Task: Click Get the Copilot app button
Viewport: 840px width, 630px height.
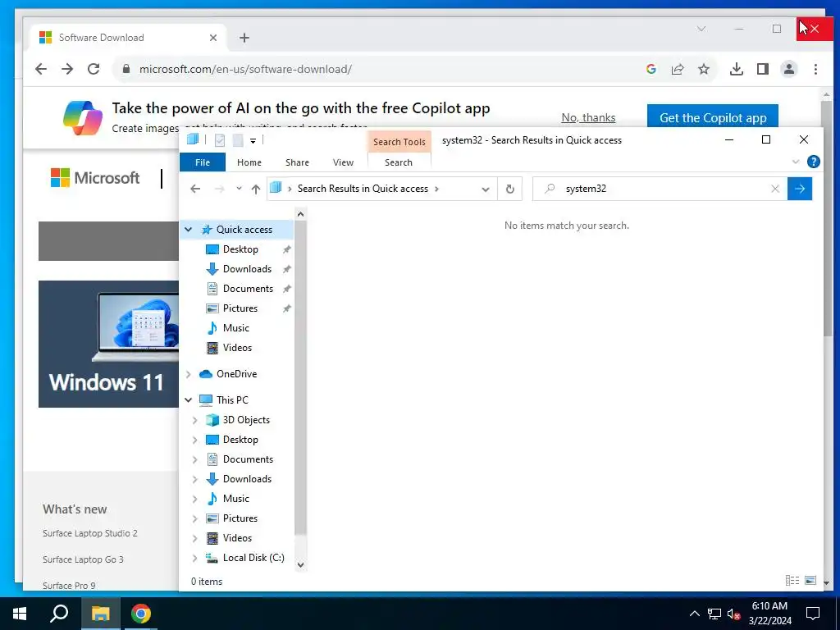Action: tap(713, 117)
